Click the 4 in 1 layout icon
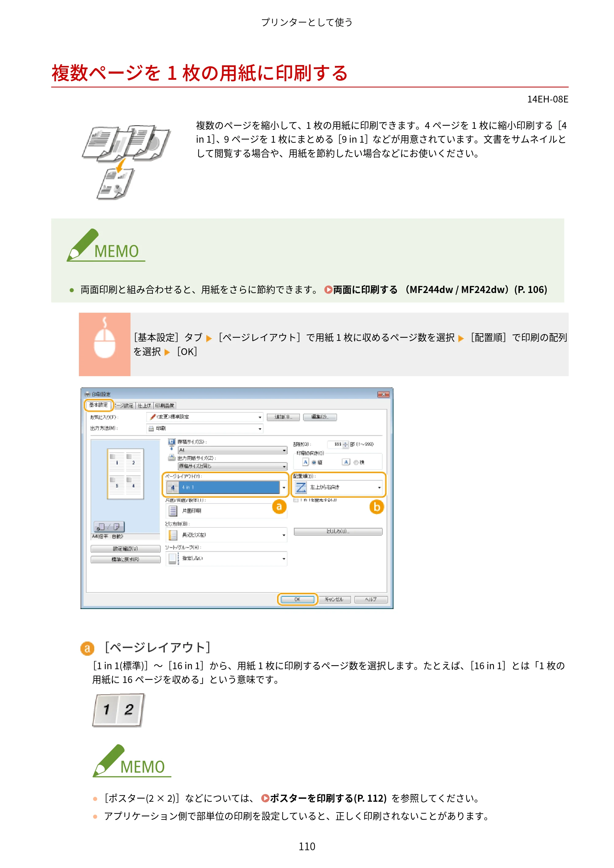 pyautogui.click(x=173, y=487)
